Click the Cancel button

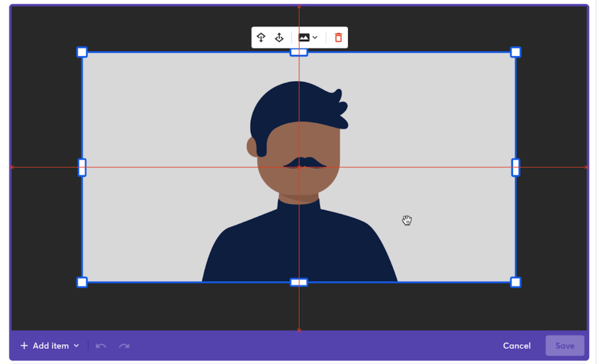[x=517, y=346]
